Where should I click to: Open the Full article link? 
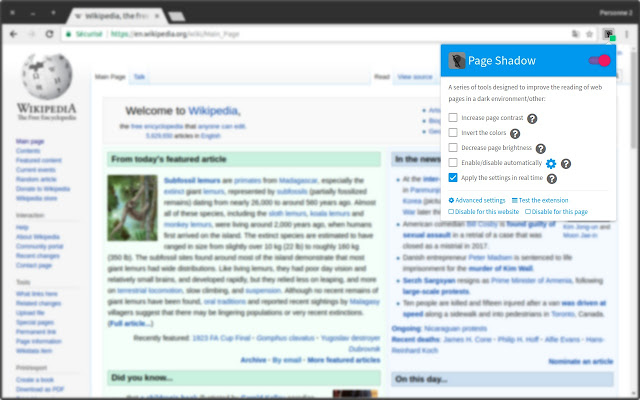131,324
